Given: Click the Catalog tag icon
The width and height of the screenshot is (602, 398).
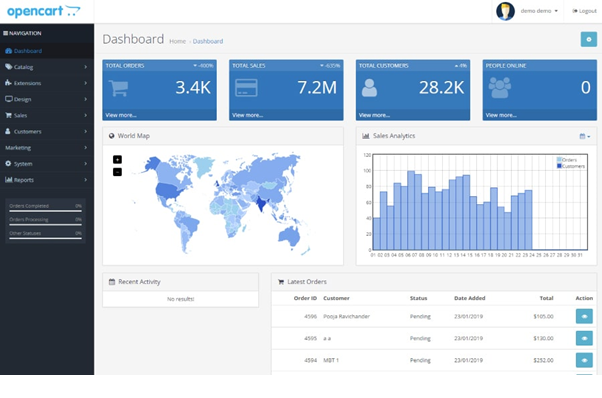Looking at the screenshot, I should pyautogui.click(x=8, y=67).
